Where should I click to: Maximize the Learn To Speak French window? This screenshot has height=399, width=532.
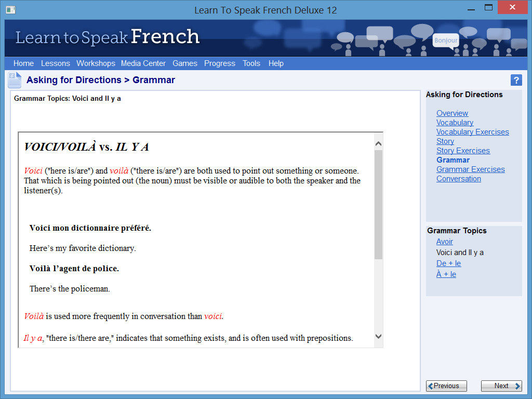[488, 8]
